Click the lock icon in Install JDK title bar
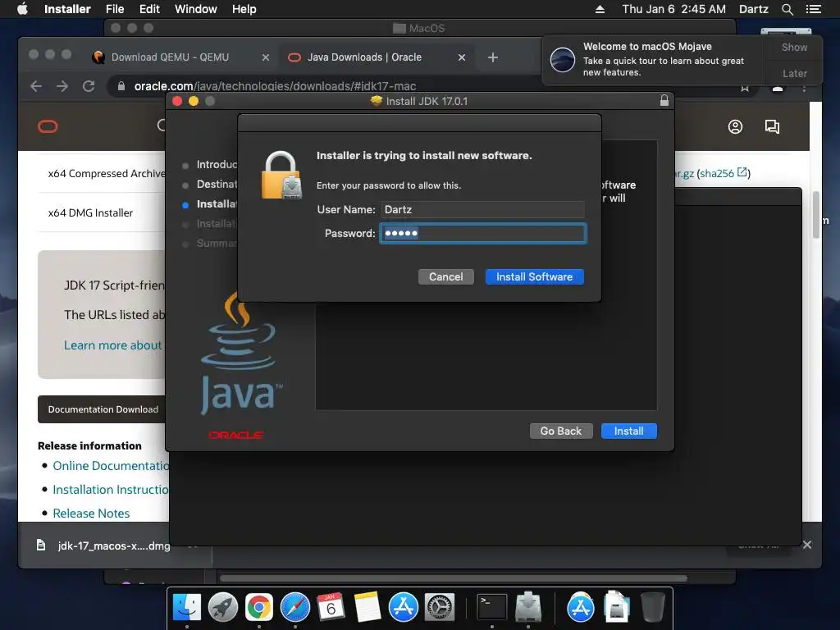The image size is (840, 630). point(664,101)
